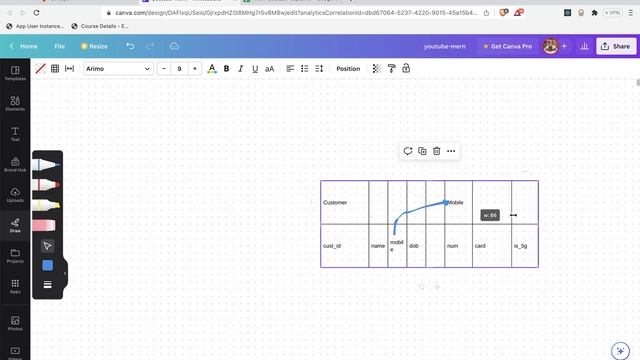The image size is (640, 360).
Task: Increase font size with plus button
Action: [195, 69]
